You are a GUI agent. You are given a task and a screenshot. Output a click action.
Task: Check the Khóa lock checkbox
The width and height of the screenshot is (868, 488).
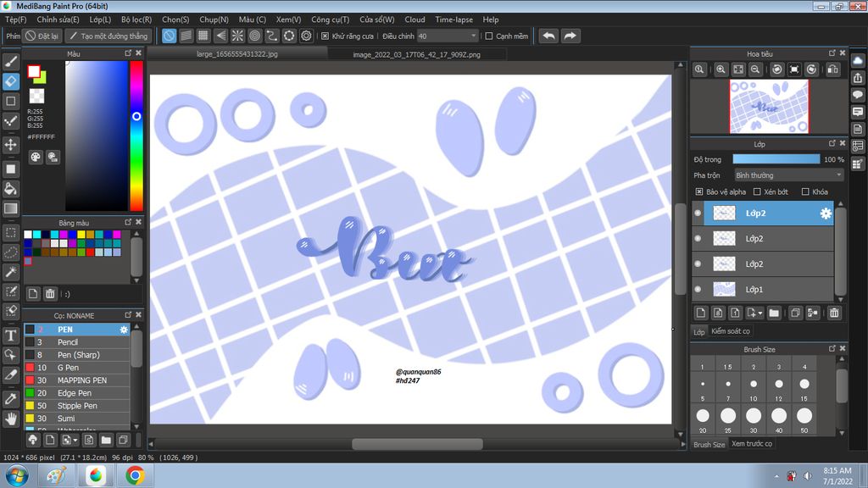[805, 192]
